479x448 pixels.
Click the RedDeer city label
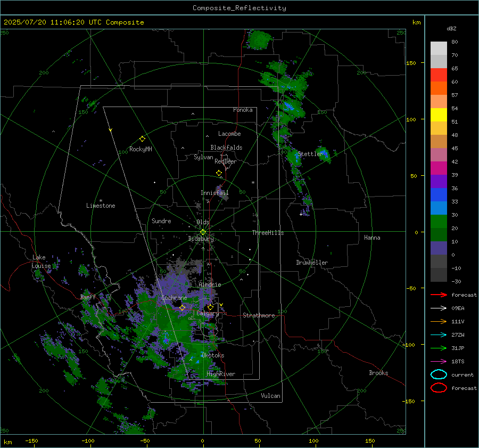[x=226, y=161]
